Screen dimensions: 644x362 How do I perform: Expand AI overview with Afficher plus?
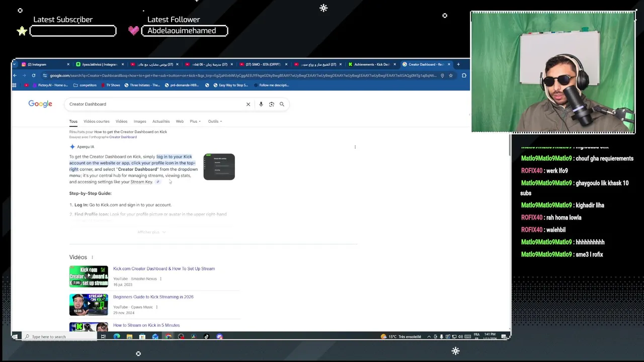coord(151,232)
